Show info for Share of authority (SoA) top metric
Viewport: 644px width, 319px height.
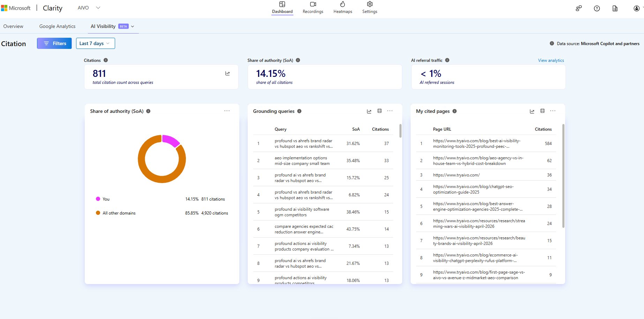click(298, 60)
